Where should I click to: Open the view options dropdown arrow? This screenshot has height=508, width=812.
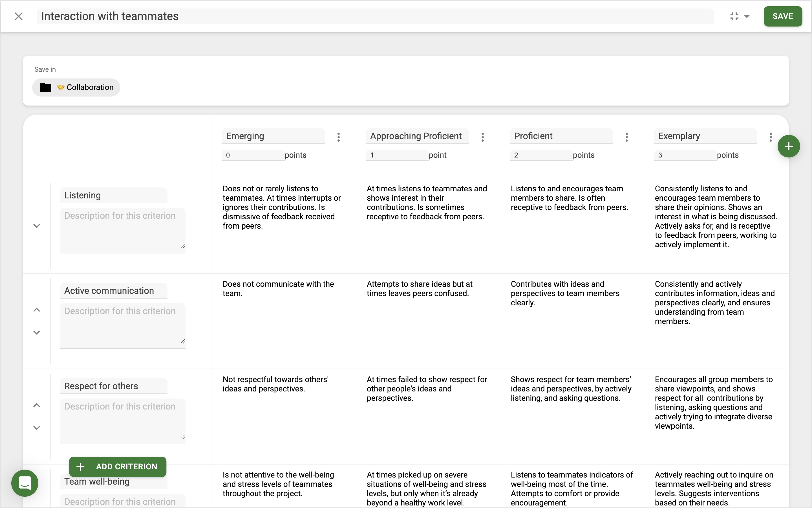[747, 16]
